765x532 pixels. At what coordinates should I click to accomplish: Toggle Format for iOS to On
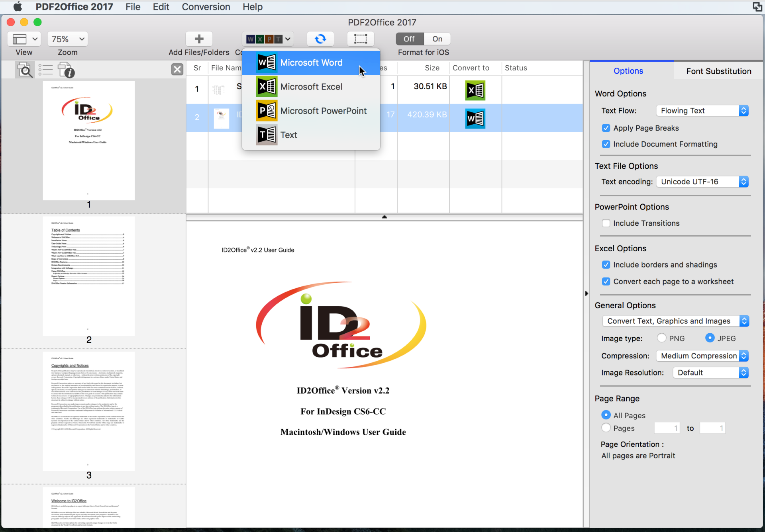[437, 38]
